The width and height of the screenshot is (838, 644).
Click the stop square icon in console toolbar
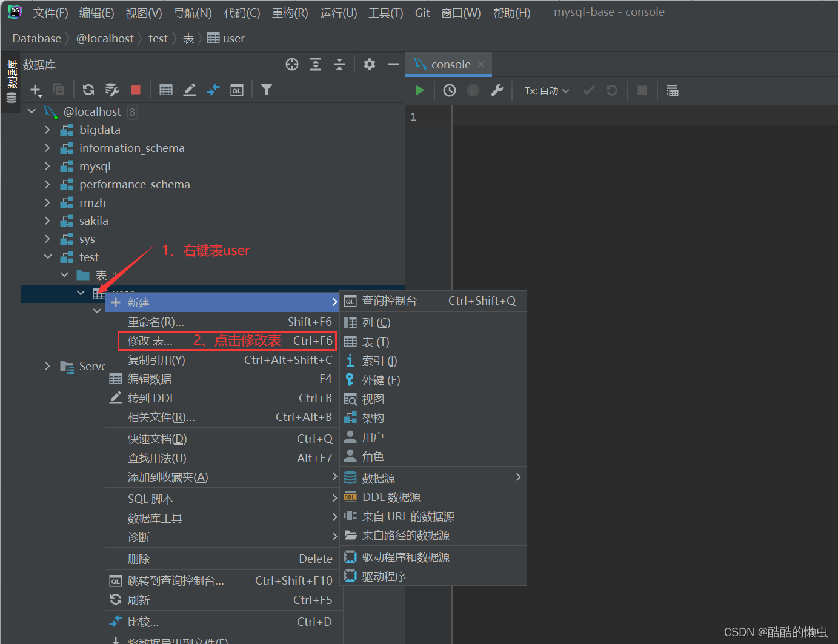(642, 90)
